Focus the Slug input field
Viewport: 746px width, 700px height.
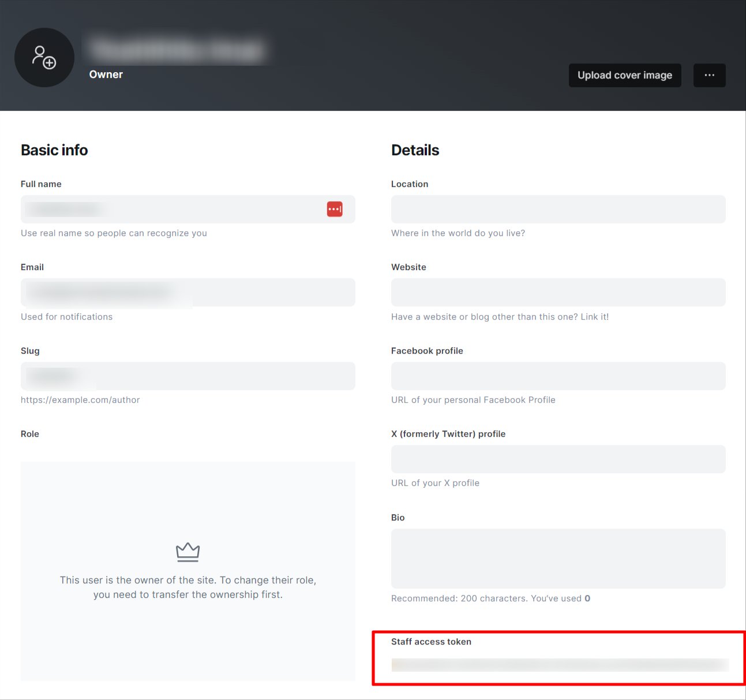188,376
